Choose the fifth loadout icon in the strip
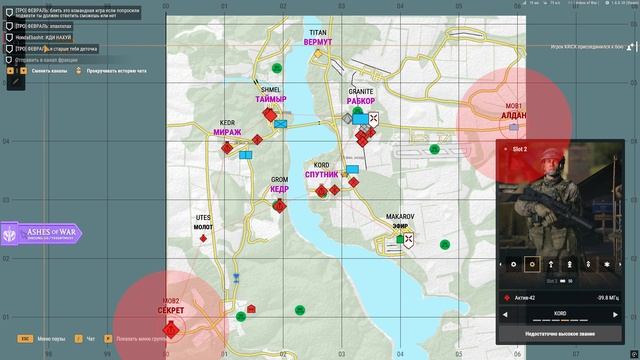 tap(588, 264)
